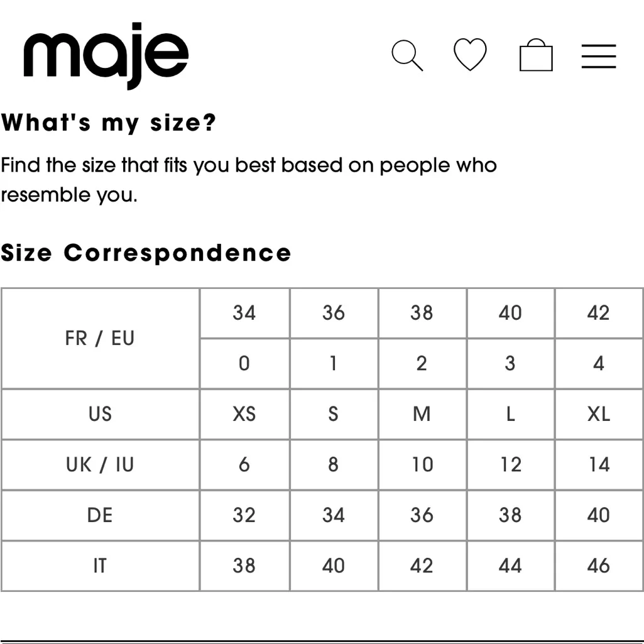Viewport: 644px width, 644px height.
Task: Select the IT row label
Action: point(100,566)
